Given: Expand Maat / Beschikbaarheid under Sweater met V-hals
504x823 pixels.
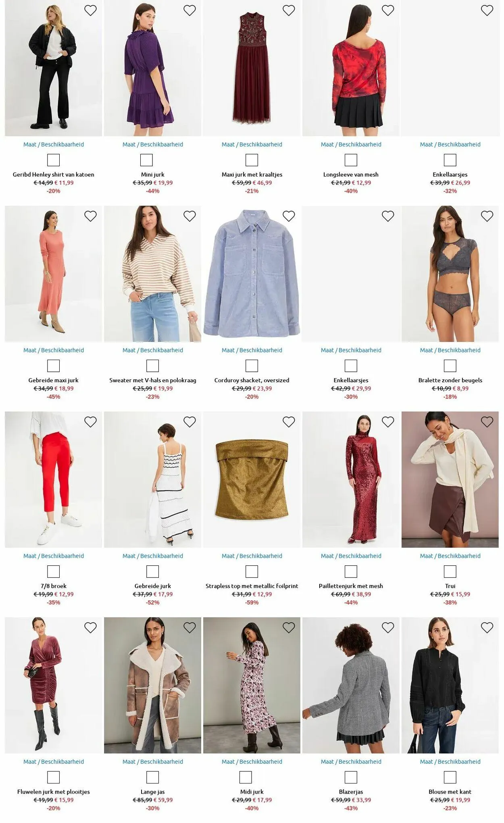Looking at the screenshot, I should [x=153, y=350].
